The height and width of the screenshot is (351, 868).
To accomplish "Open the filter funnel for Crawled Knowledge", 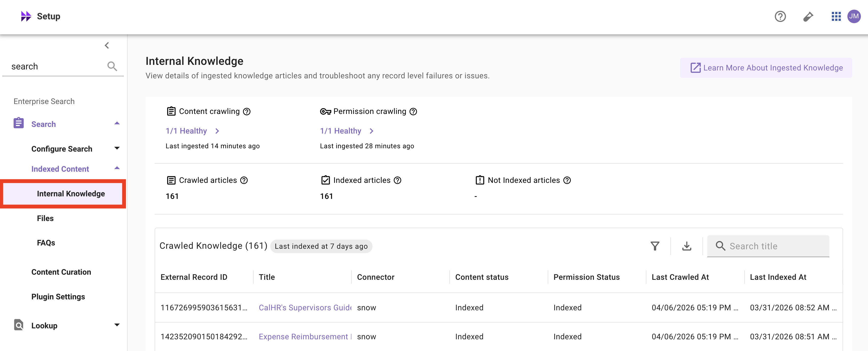I will (x=655, y=246).
